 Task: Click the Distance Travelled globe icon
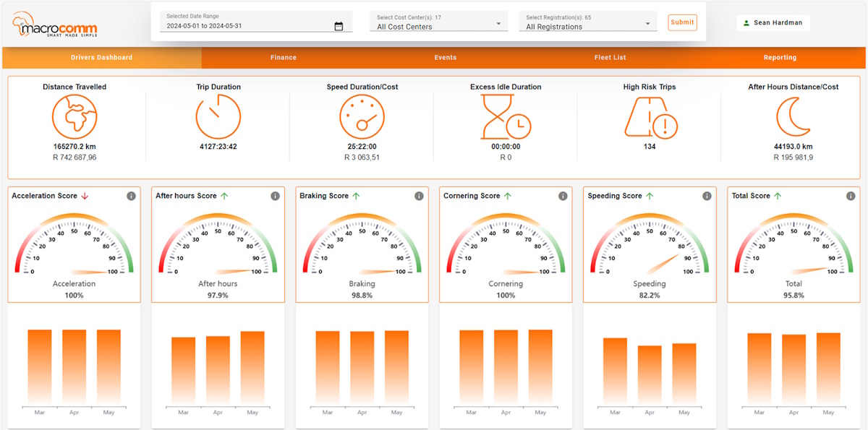click(74, 116)
